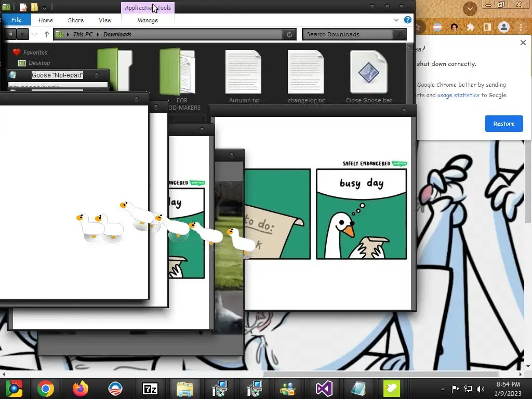Open the Notepad-style taskbar icon
The height and width of the screenshot is (399, 532).
coord(358,389)
